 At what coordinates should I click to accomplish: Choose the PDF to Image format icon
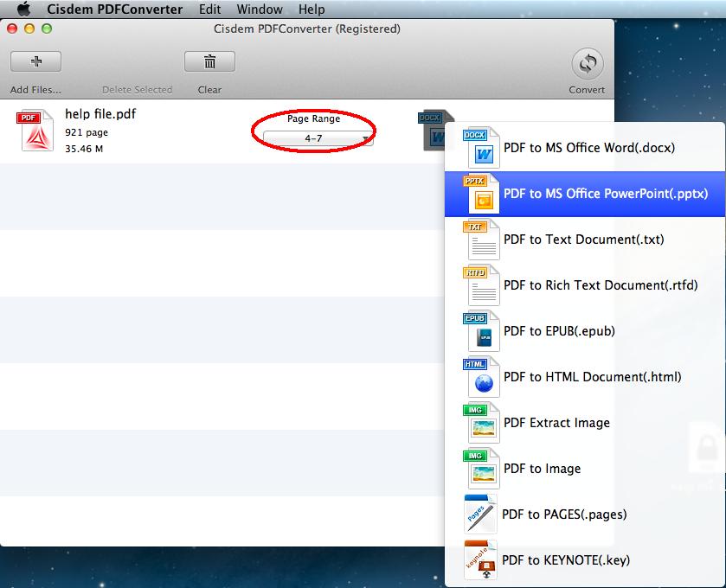coord(485,469)
